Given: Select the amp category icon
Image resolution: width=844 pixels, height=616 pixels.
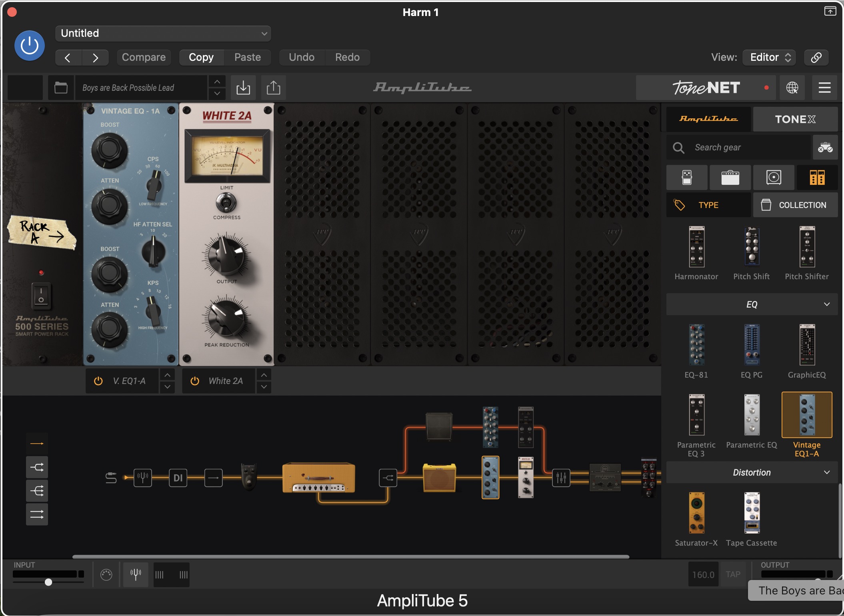Looking at the screenshot, I should [730, 177].
